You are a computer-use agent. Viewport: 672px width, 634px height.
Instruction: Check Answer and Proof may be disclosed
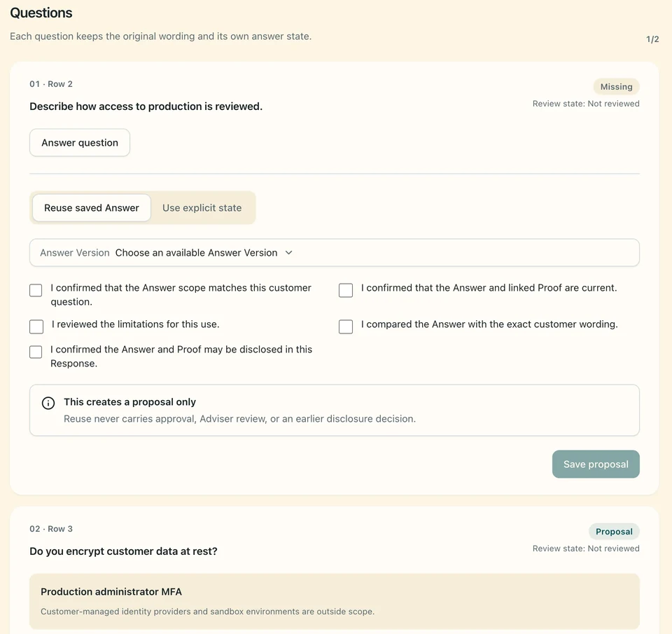(36, 352)
